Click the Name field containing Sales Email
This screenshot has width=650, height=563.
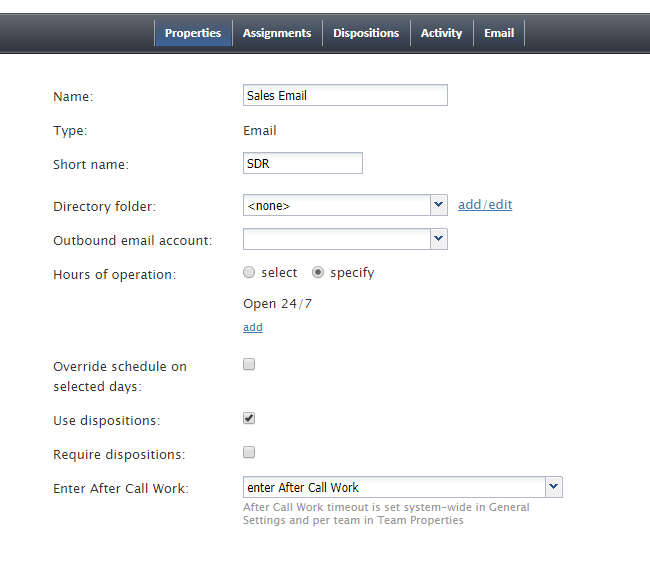(x=345, y=95)
